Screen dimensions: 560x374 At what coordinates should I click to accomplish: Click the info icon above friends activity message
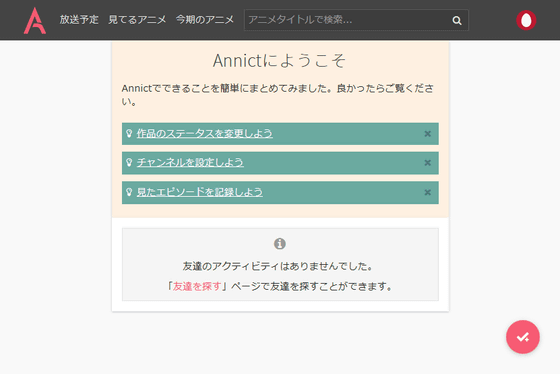[280, 244]
